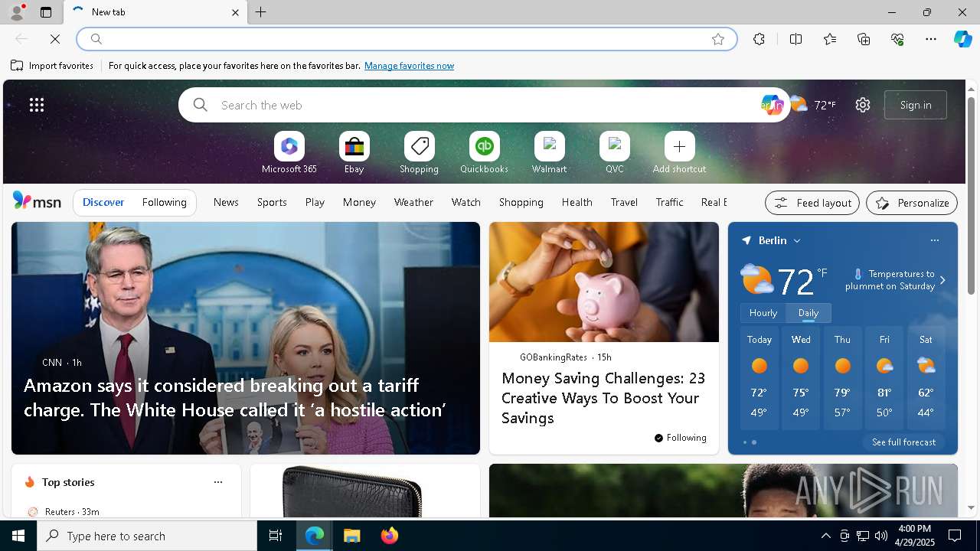
Task: Click page vertical scrollbar thumb
Action: pyautogui.click(x=971, y=195)
